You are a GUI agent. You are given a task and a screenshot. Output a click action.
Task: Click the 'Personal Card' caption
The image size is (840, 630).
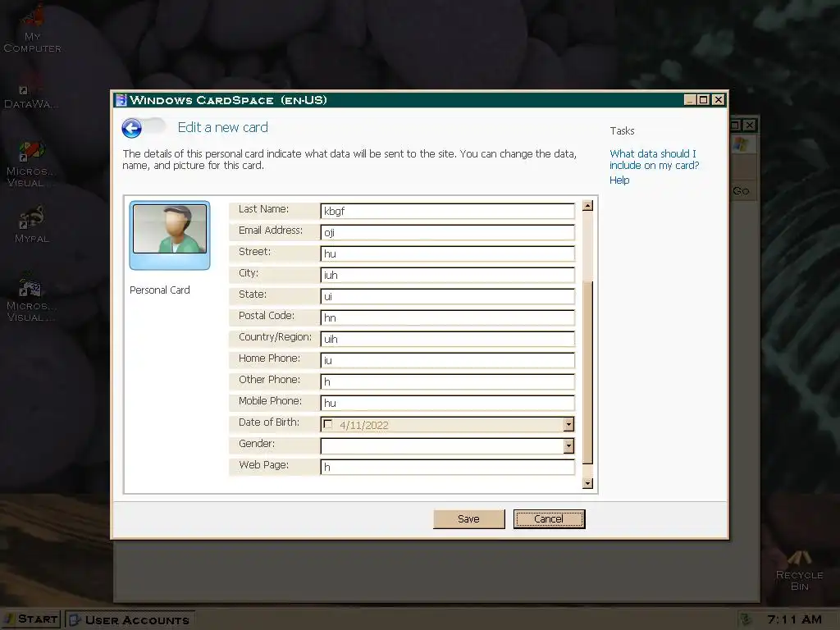point(160,290)
